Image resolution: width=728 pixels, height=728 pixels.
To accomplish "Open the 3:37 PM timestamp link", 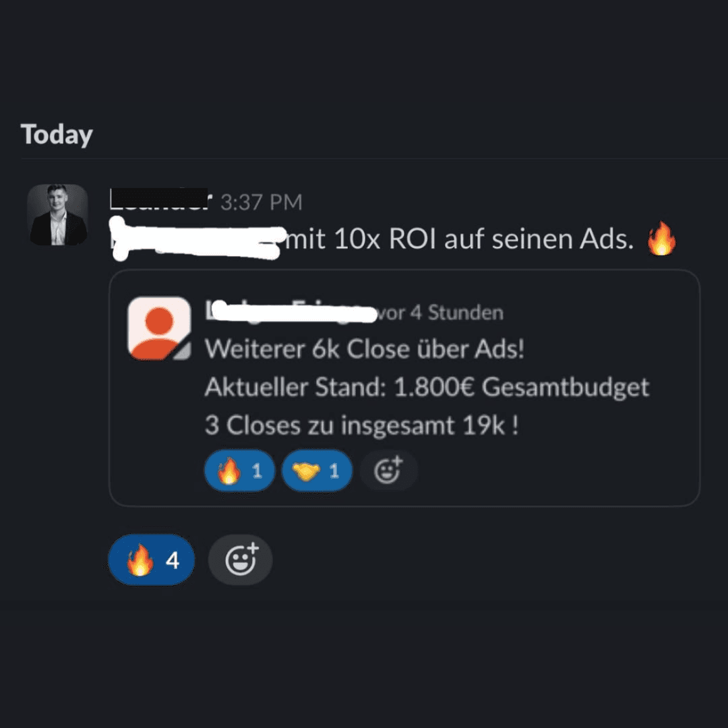I will pyautogui.click(x=262, y=202).
